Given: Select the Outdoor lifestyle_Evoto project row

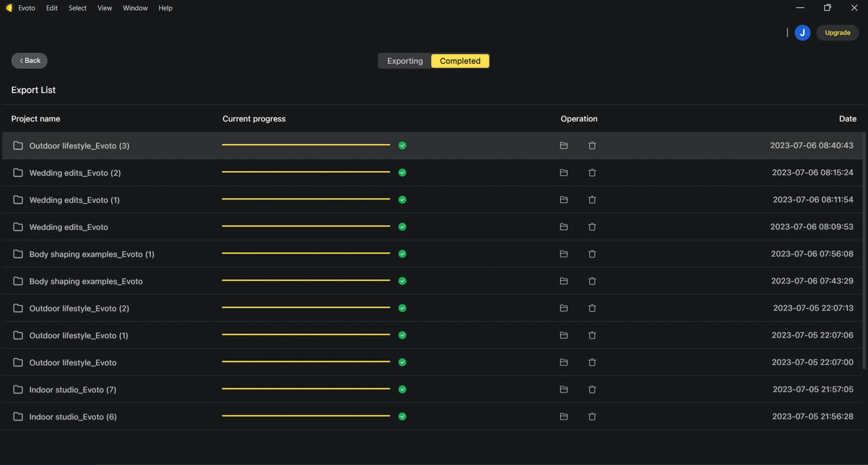Looking at the screenshot, I should [73, 363].
